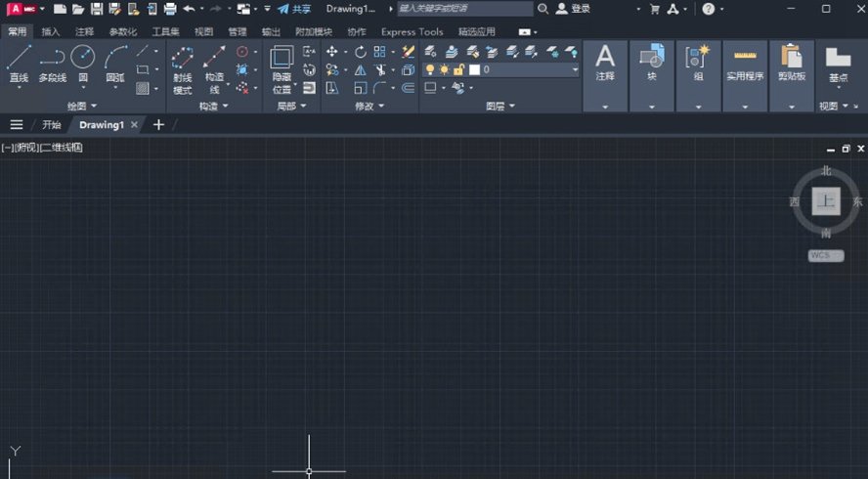Image resolution: width=868 pixels, height=479 pixels.
Task: Switch to the Express Tools tab
Action: [x=412, y=32]
